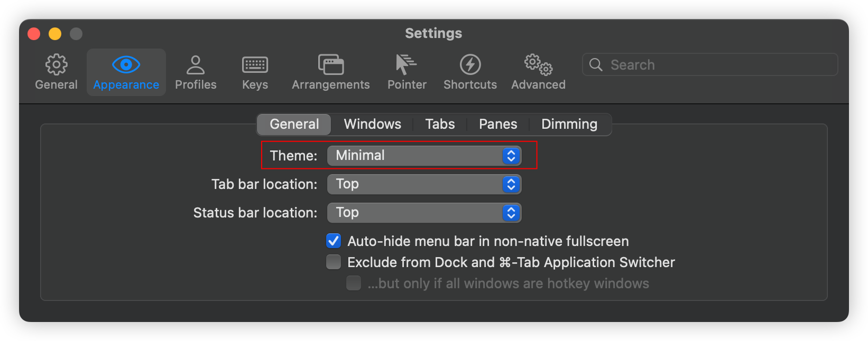Expand the Theme dropdown showing Minimal
The image size is (868, 341).
[424, 156]
